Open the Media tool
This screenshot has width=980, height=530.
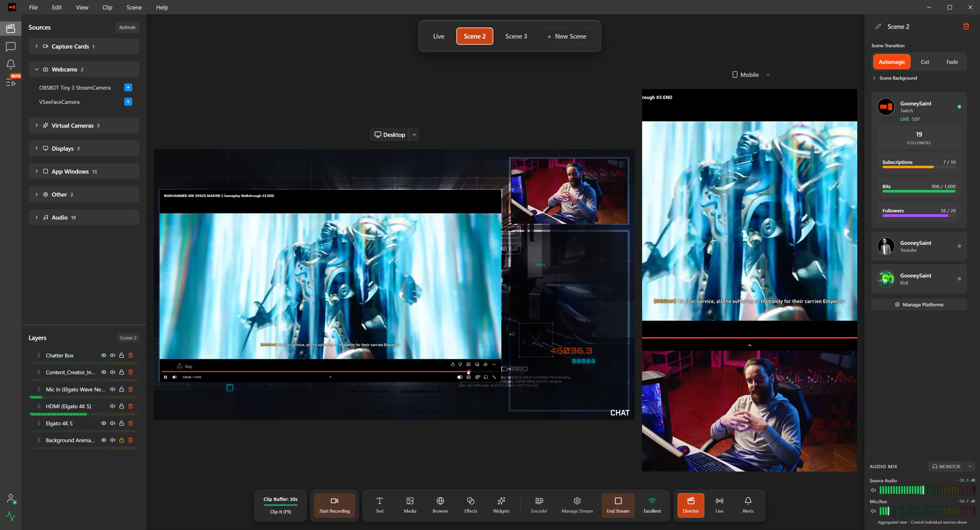(410, 505)
